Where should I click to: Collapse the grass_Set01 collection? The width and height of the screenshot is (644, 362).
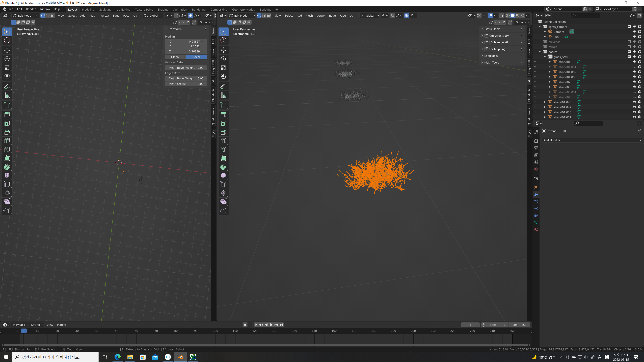coord(545,57)
